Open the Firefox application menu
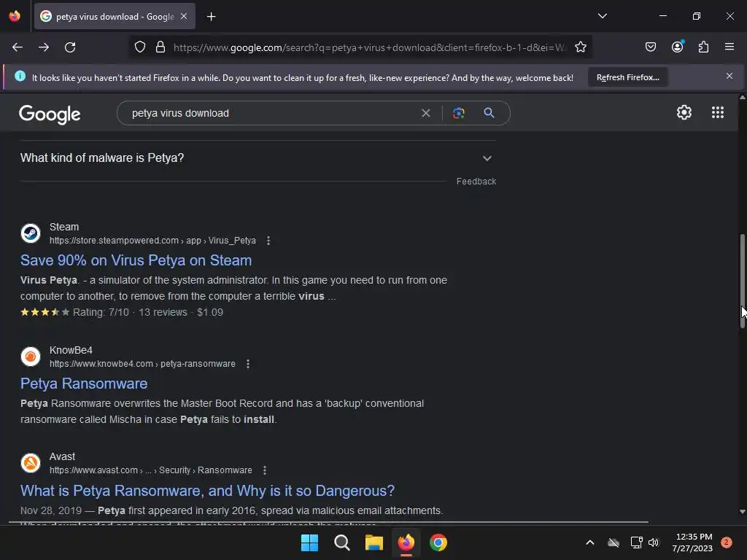This screenshot has width=747, height=560. point(729,47)
